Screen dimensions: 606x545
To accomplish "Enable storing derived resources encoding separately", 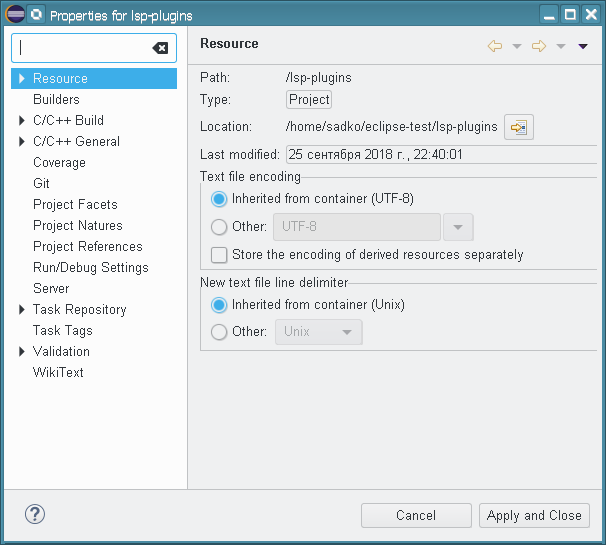I will pyautogui.click(x=220, y=255).
